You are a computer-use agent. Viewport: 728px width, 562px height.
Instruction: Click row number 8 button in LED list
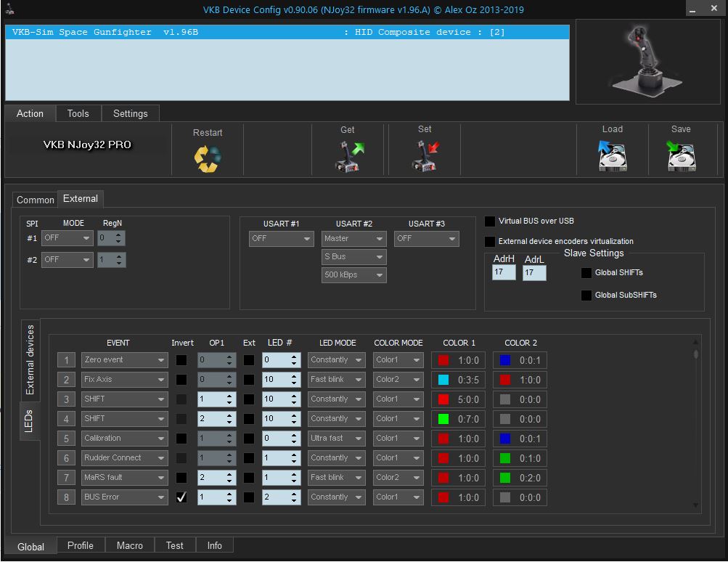click(x=66, y=497)
